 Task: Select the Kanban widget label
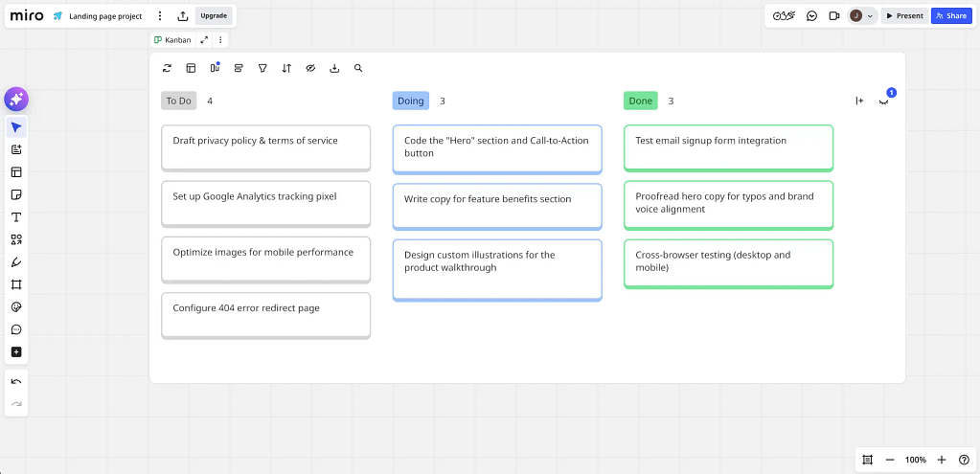[173, 40]
